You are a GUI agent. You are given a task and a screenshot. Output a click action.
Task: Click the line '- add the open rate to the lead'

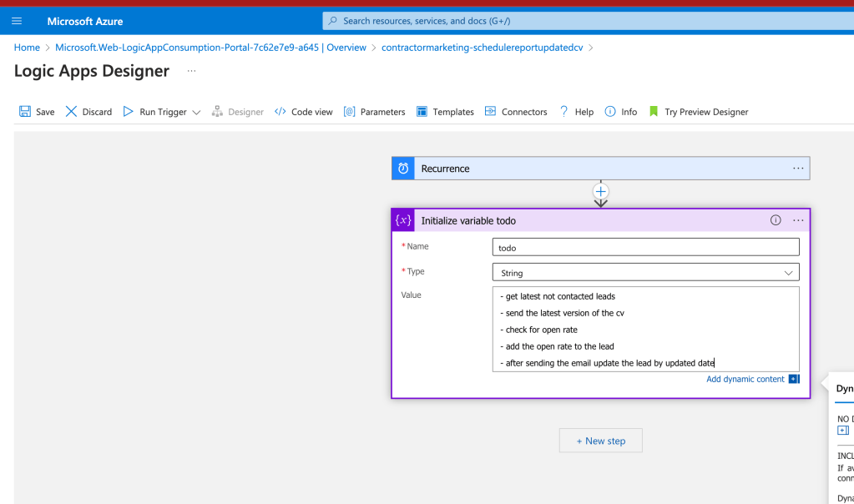[x=557, y=346]
